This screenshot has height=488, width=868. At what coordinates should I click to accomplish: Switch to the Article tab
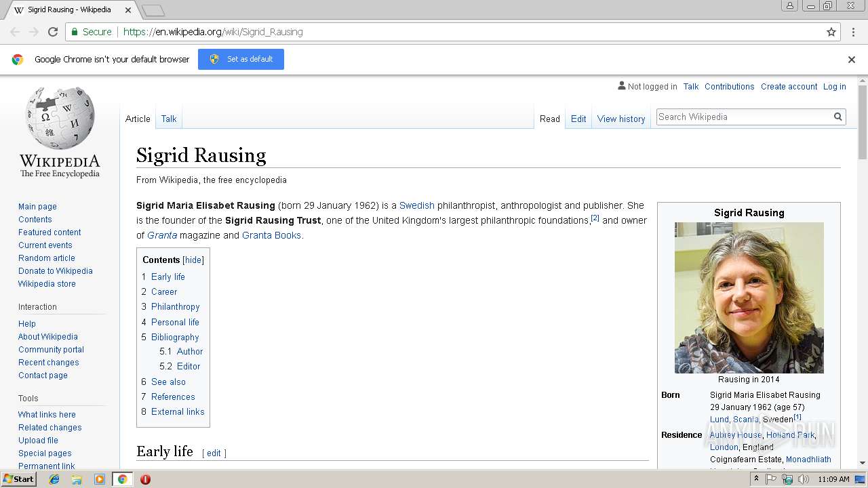coord(138,119)
